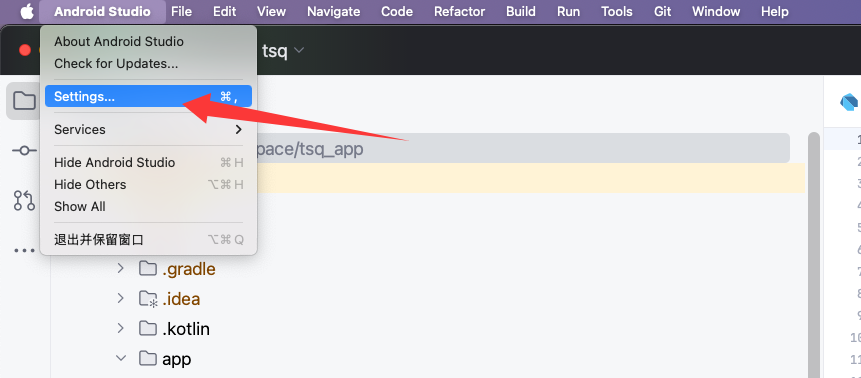Open the Navigate menu
This screenshot has width=861, height=378.
click(334, 12)
